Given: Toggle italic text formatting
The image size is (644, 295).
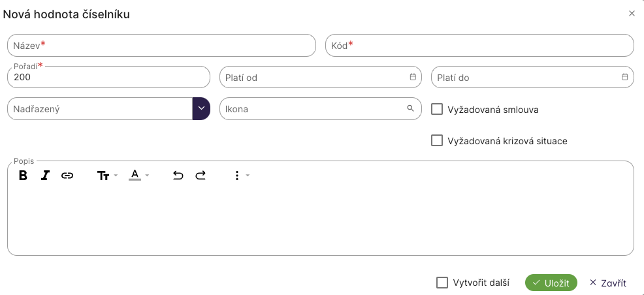Looking at the screenshot, I should [45, 175].
